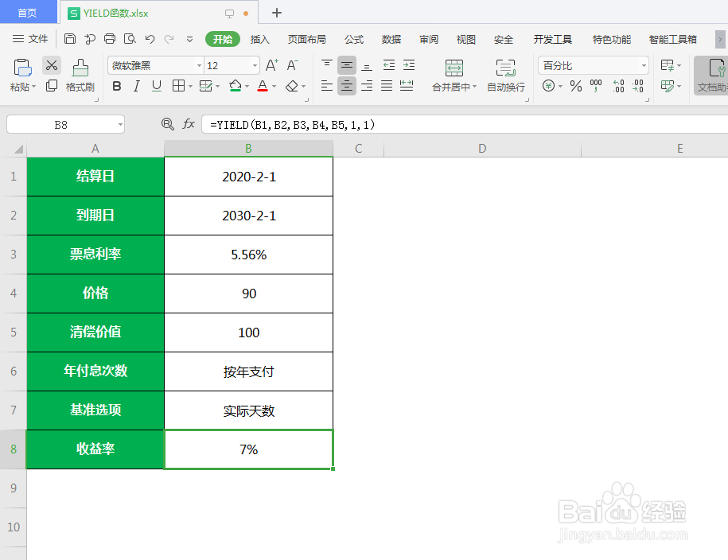Toggle Underline formatting

157,86
